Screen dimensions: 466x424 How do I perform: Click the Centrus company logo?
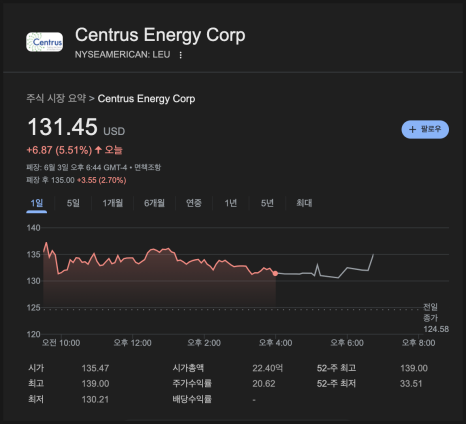coord(44,42)
